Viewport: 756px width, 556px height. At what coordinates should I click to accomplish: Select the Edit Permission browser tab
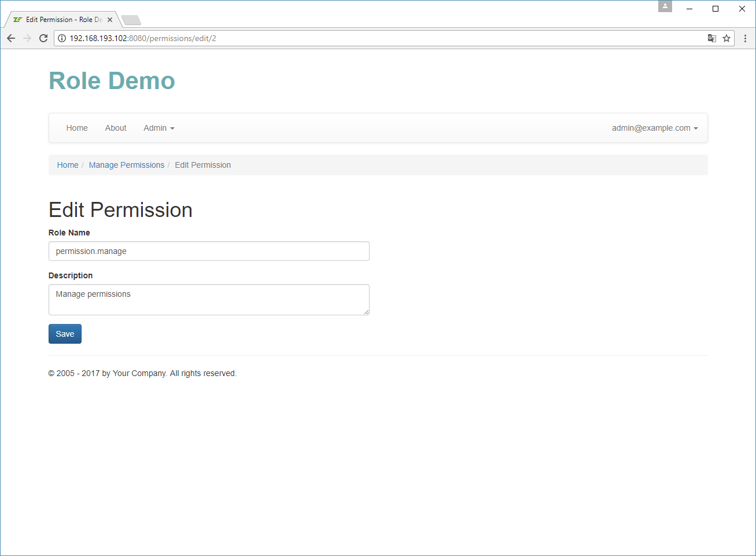(x=62, y=20)
